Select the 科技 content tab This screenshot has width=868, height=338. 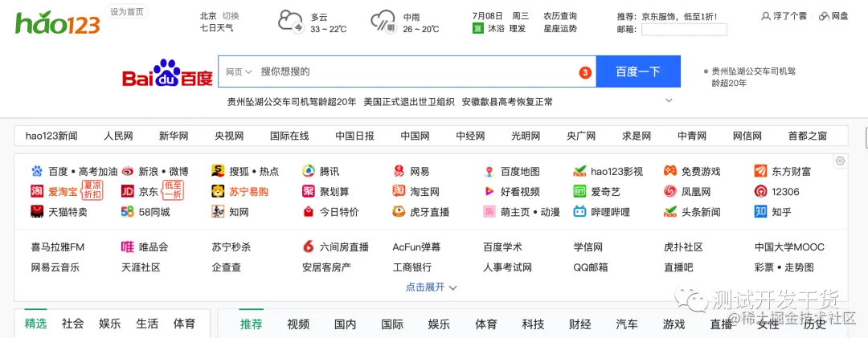533,324
